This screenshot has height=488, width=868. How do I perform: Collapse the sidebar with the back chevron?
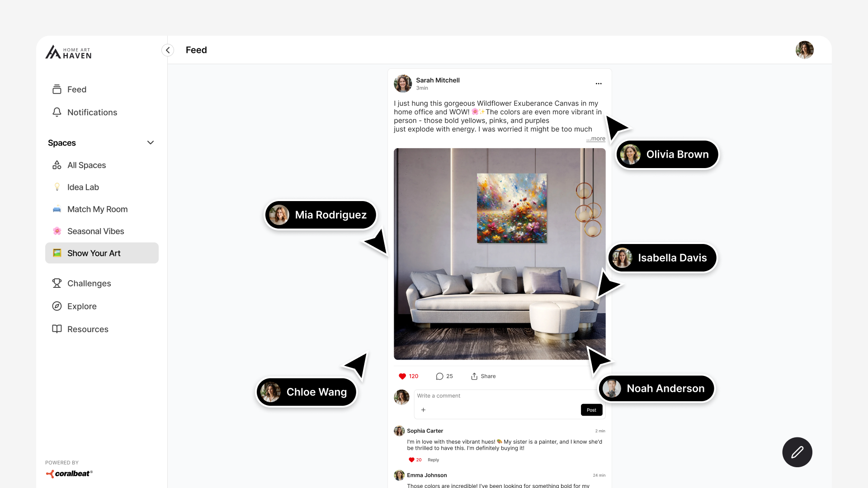tap(168, 50)
